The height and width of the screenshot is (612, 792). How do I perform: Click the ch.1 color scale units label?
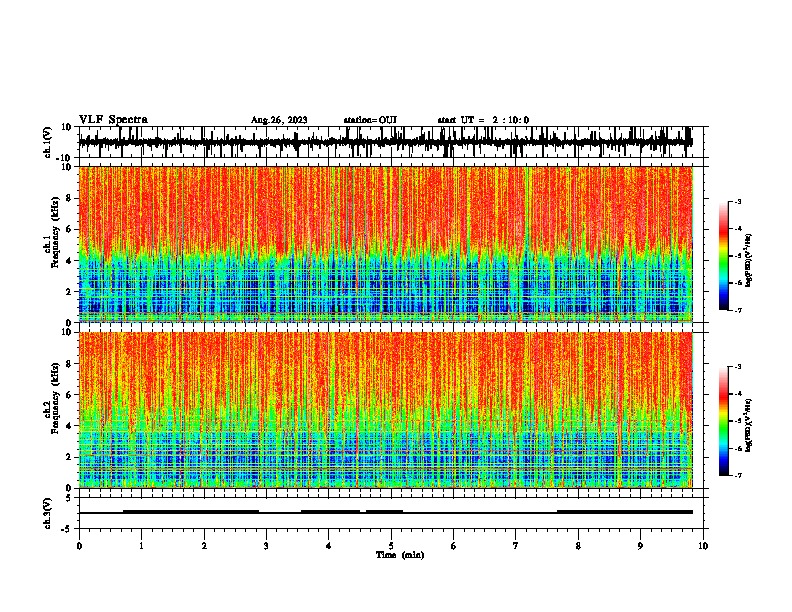click(x=749, y=261)
